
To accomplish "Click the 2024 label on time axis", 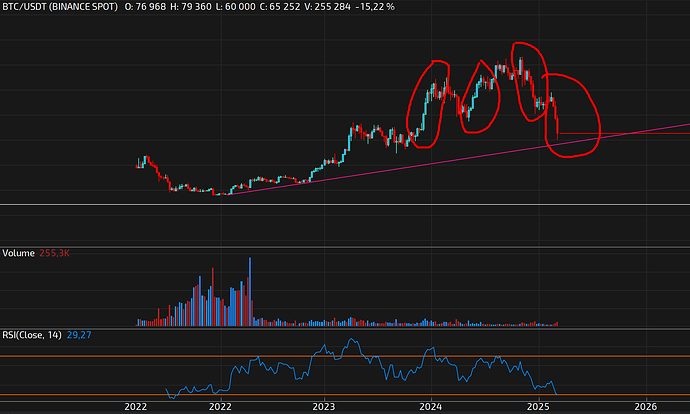I will (431, 407).
